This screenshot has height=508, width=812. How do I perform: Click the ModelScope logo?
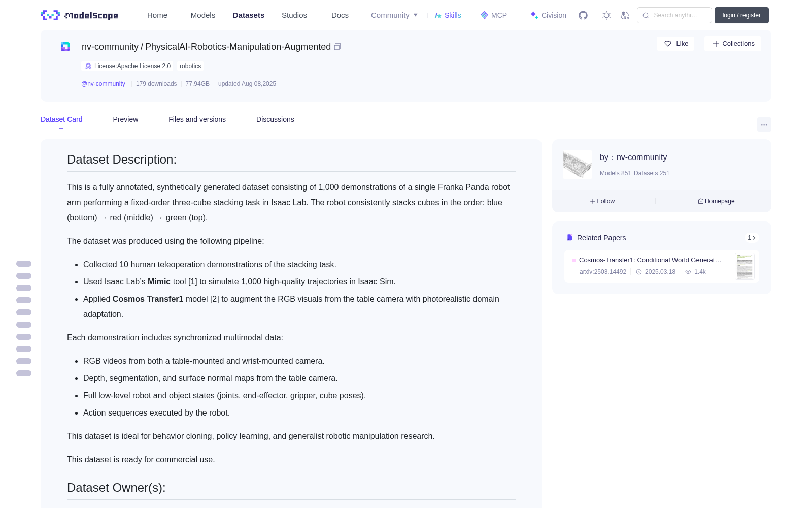tap(80, 15)
